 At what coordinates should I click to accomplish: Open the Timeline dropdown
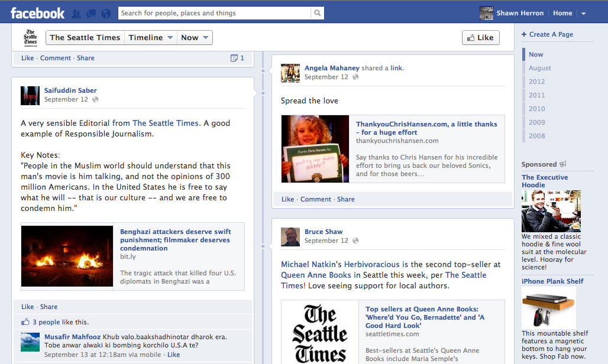(150, 38)
